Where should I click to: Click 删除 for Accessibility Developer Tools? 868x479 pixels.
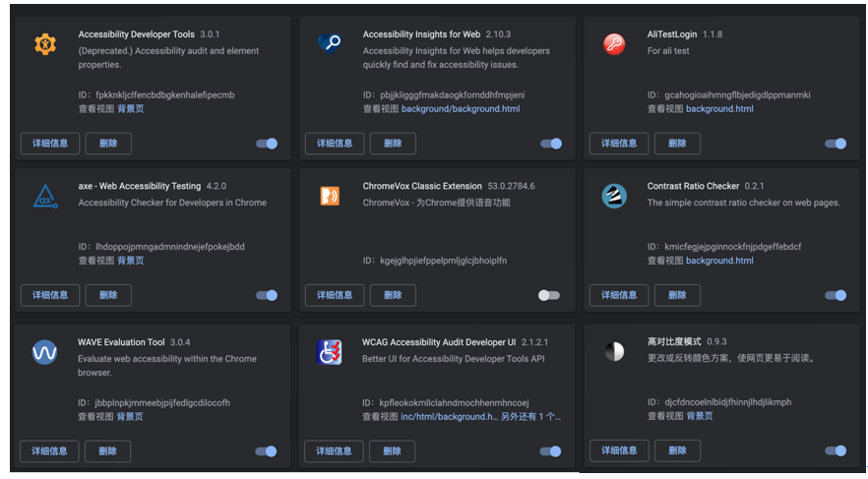pos(108,144)
